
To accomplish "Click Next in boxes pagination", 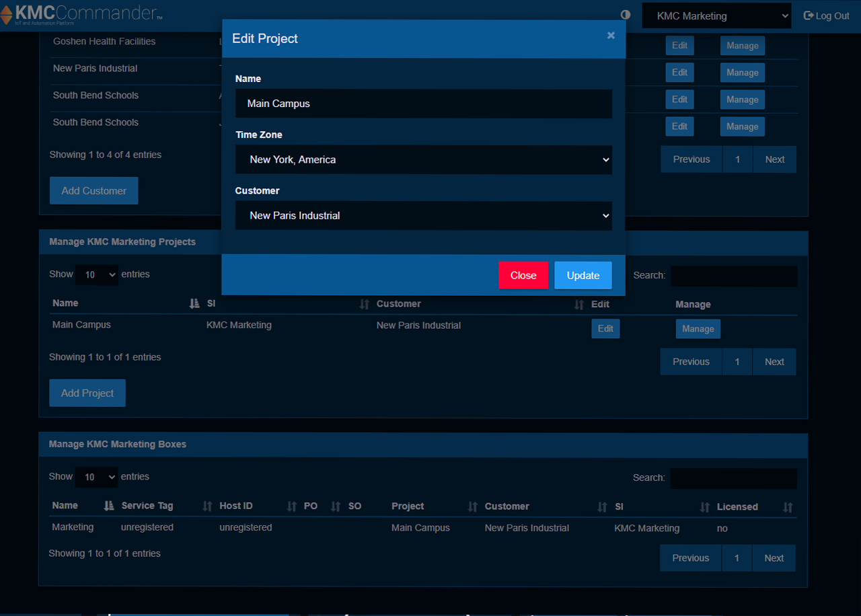I will (774, 558).
